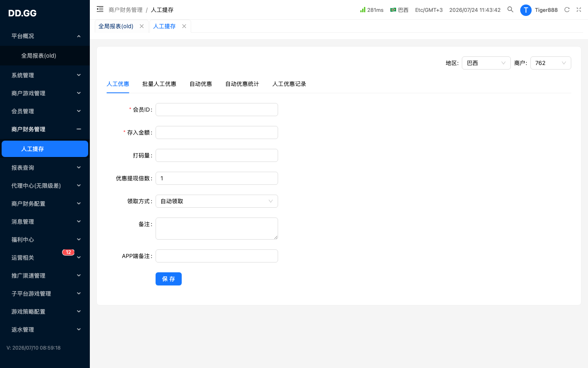The height and width of the screenshot is (368, 588).
Task: Switch to the 全局报表(old) page tab
Action: 116,26
